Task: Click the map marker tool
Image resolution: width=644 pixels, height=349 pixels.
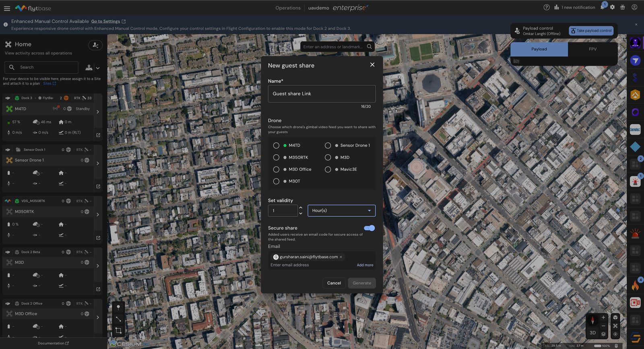Action: (x=118, y=307)
